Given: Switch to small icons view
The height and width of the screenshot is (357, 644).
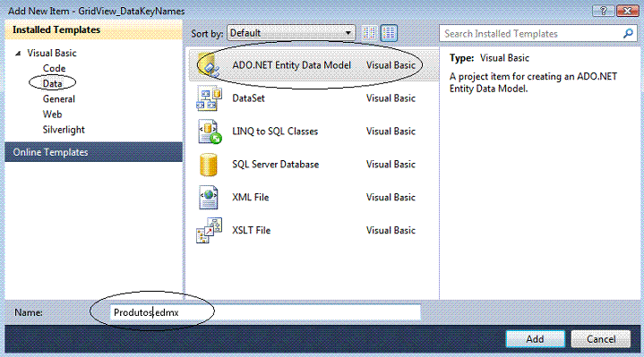Looking at the screenshot, I should (x=369, y=33).
